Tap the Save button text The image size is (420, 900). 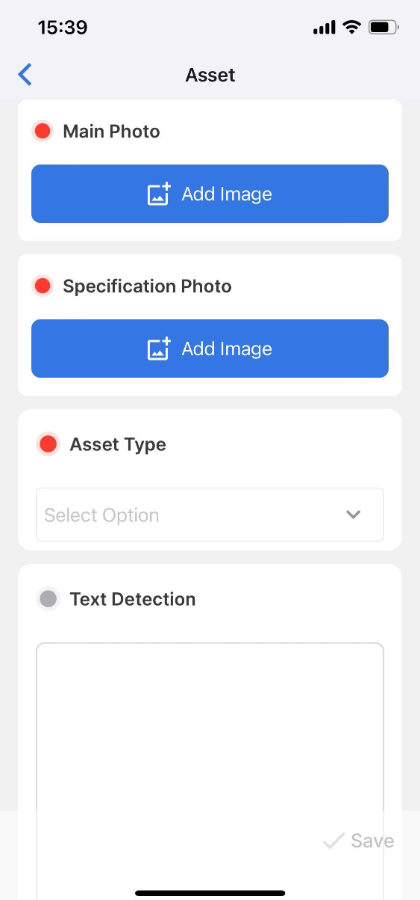click(372, 841)
